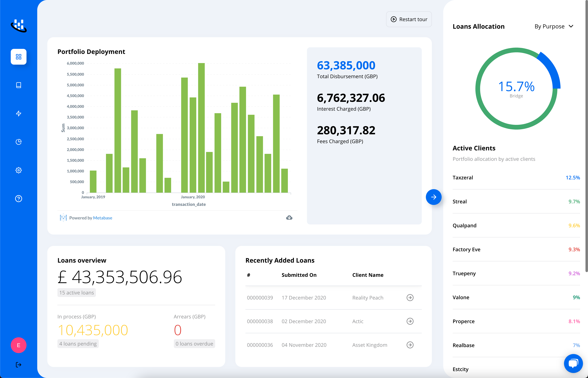Open loan 000000038 for Actic

tap(410, 321)
